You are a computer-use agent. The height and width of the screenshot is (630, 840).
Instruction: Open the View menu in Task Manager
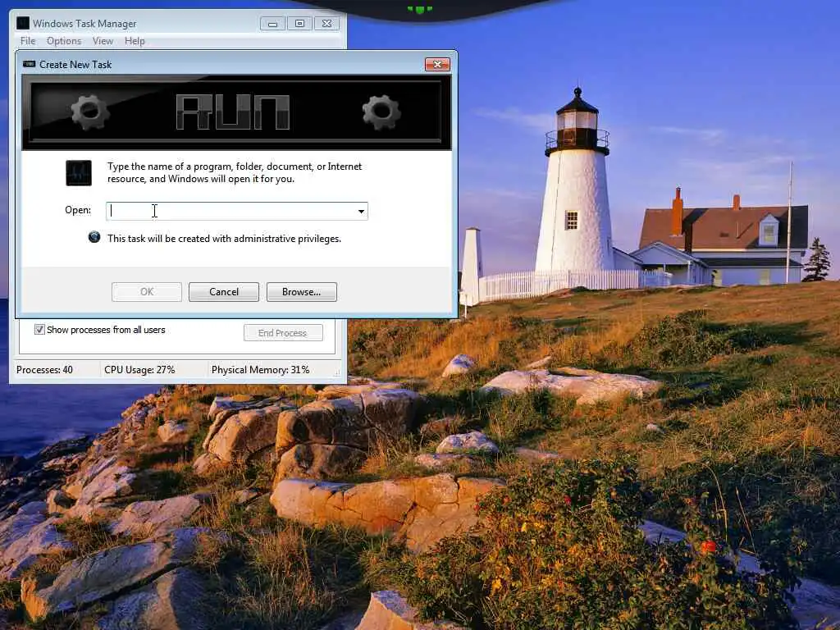click(x=103, y=41)
